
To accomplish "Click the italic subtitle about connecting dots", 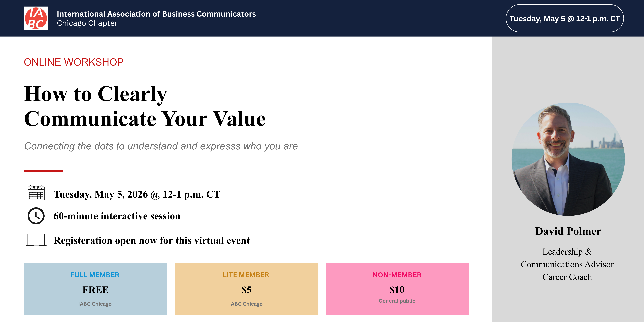I will click(161, 146).
